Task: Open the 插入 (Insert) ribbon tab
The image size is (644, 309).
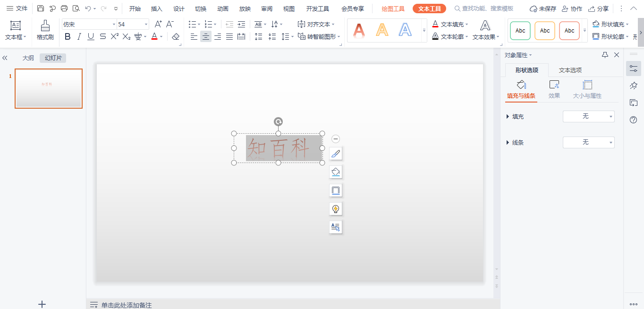Action: [157, 9]
